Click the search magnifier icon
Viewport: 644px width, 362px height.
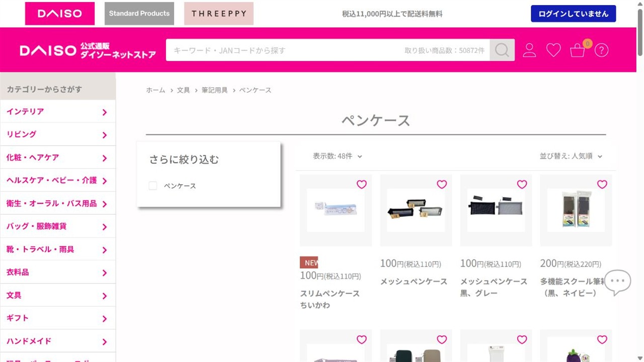pos(502,50)
